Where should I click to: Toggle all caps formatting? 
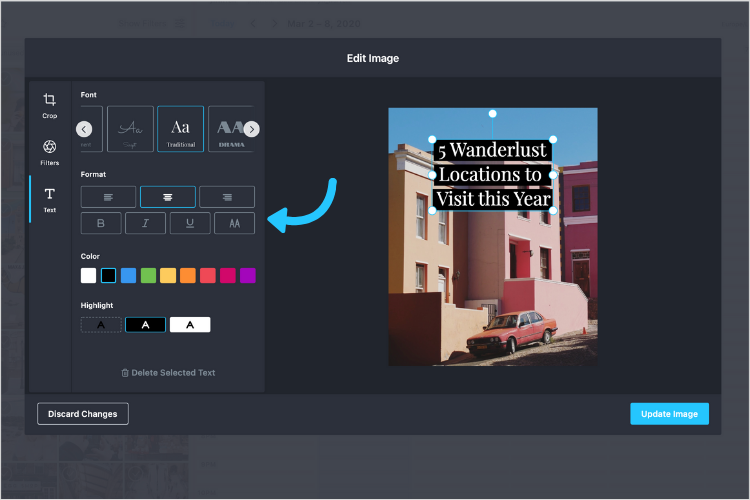tap(234, 223)
